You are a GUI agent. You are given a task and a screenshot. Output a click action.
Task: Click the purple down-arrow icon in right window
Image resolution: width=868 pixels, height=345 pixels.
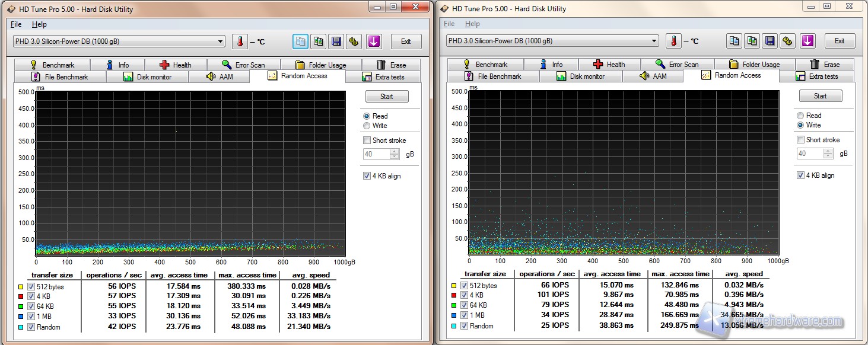pos(807,41)
